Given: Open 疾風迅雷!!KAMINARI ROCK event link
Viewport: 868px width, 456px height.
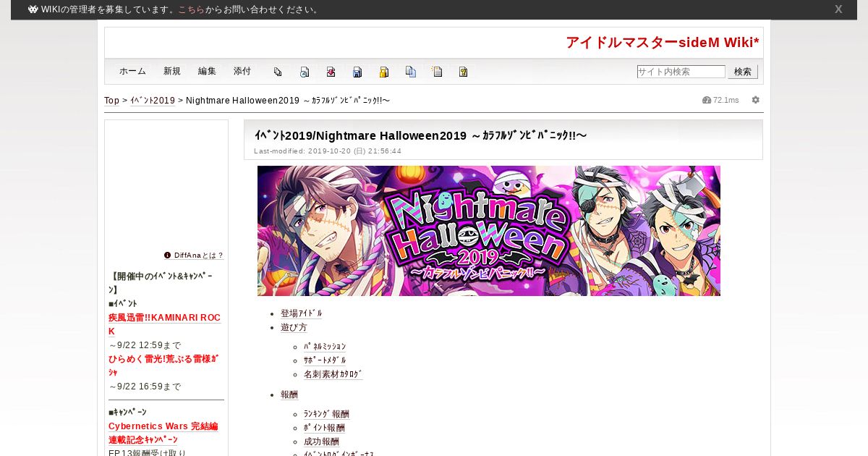Looking at the screenshot, I should pos(165,324).
